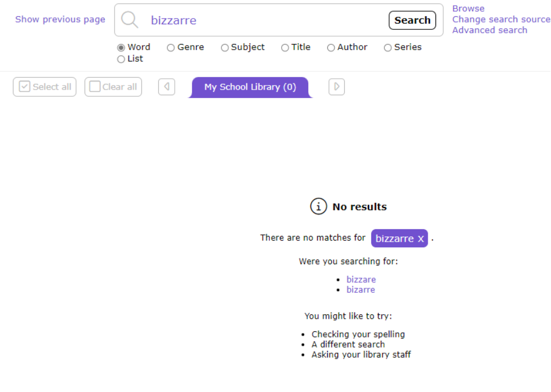
Task: Click the Were you searching for text
Action: [x=348, y=261]
